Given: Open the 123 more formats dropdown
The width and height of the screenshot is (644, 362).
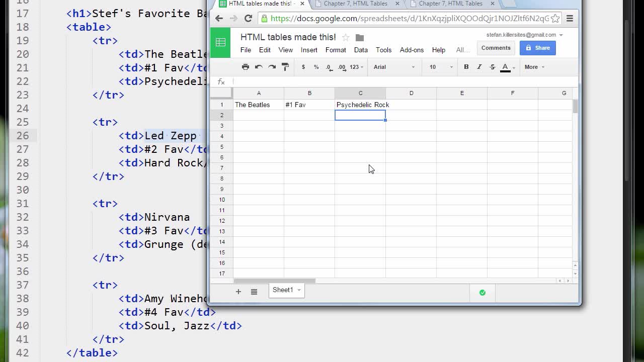Looking at the screenshot, I should 356,67.
